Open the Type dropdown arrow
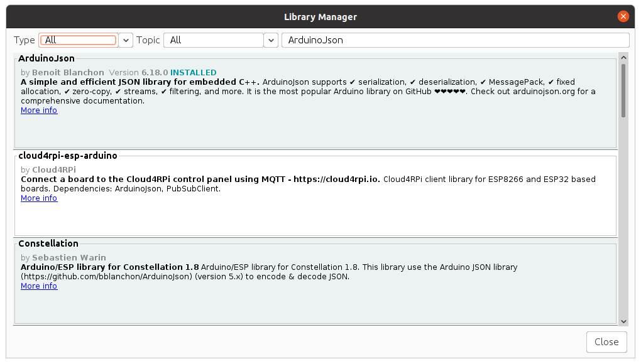The width and height of the screenshot is (641, 364). pyautogui.click(x=126, y=40)
